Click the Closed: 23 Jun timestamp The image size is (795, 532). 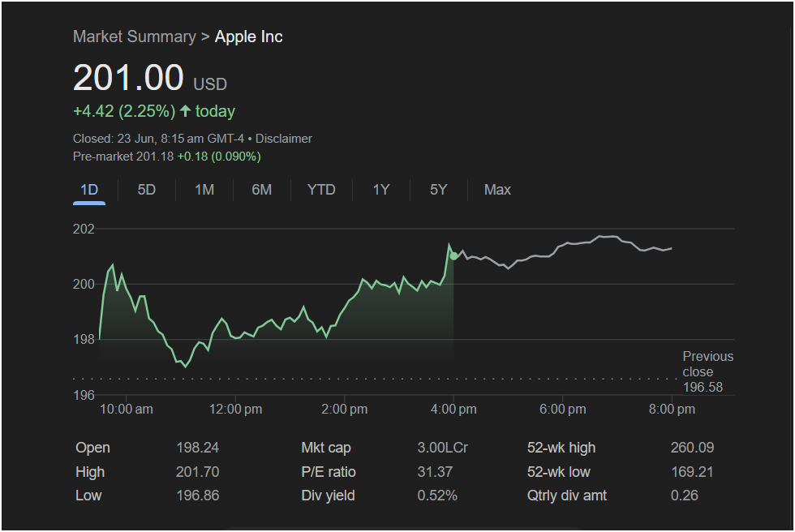click(x=159, y=139)
